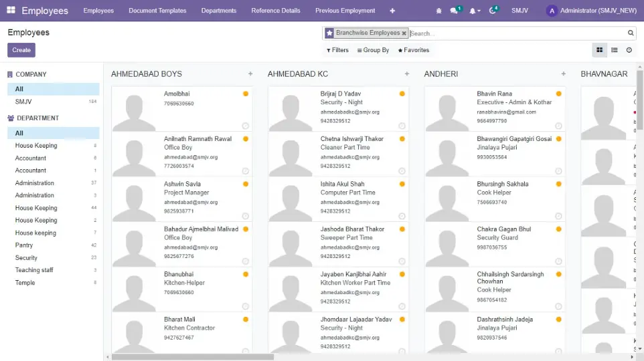Click the Create button
The image size is (644, 361).
pos(21,50)
